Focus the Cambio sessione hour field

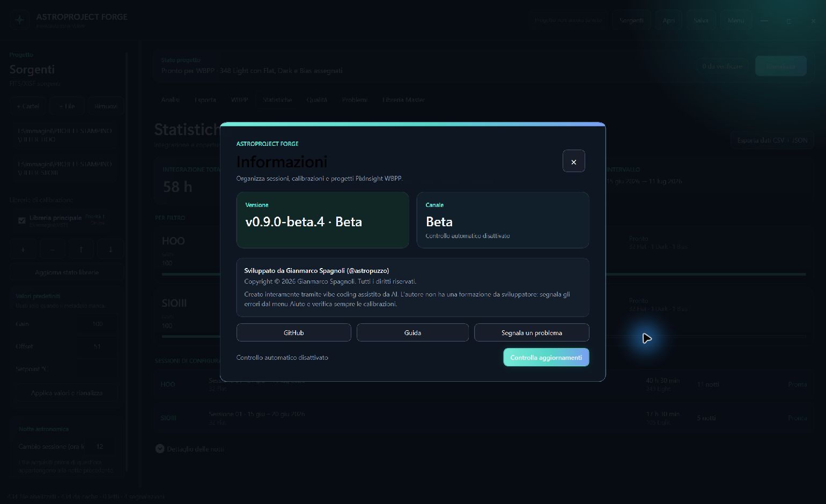(100, 446)
